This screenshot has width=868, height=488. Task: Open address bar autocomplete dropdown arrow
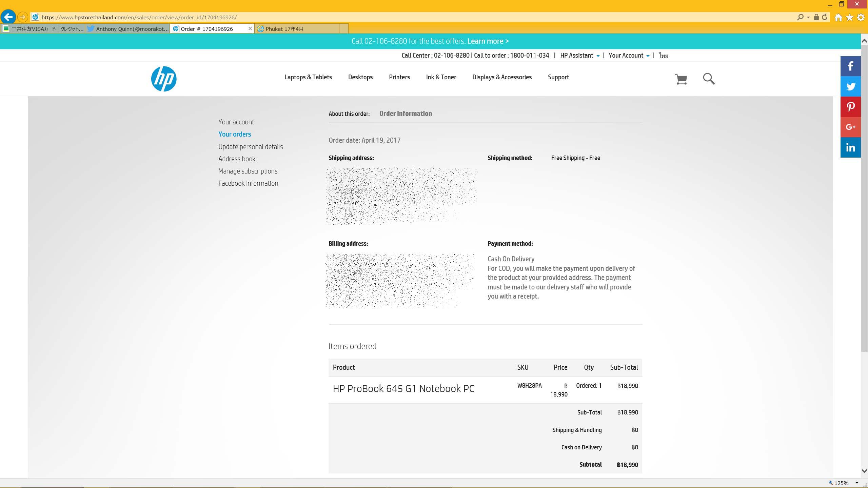pos(808,17)
